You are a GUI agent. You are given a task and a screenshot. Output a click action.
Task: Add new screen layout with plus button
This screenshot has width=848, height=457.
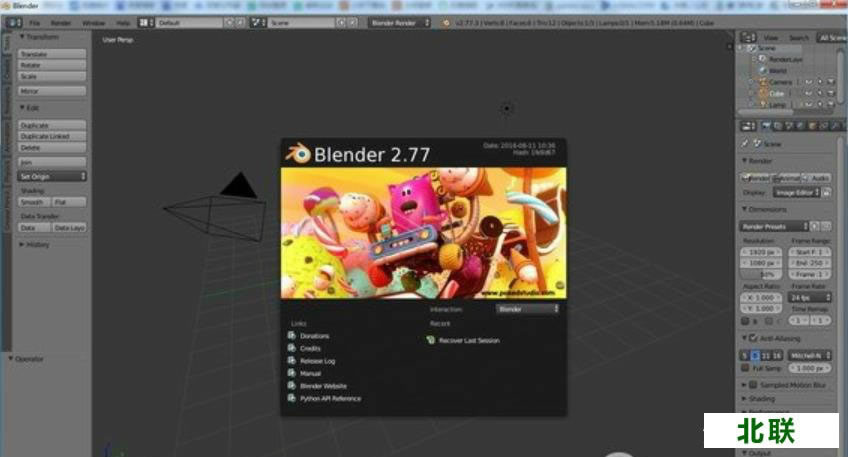tap(230, 23)
